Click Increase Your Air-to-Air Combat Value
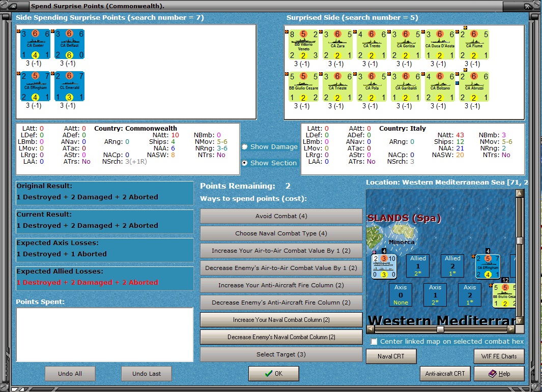This screenshot has width=542, height=392. coord(281,251)
